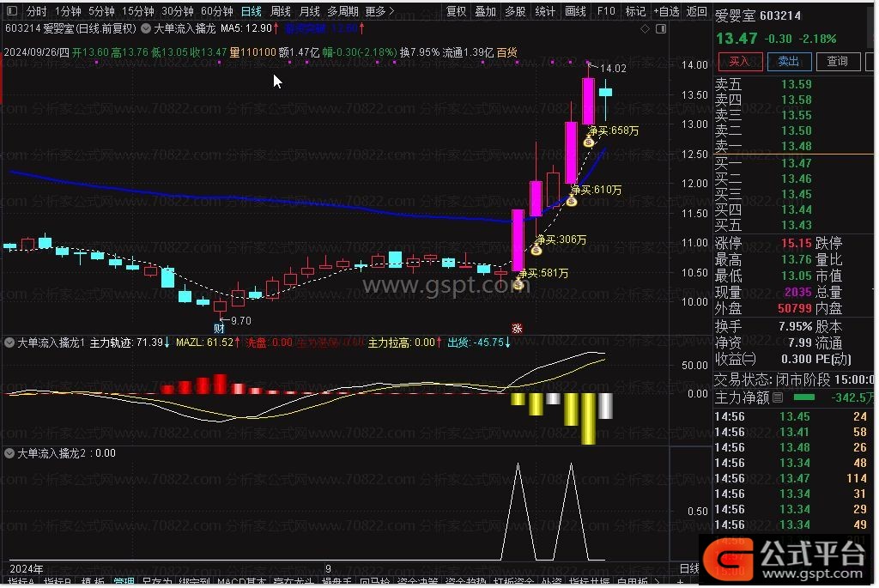The height and width of the screenshot is (588, 879).
Task: Click the split-panel icon beside the diamond
Action: [x=662, y=28]
